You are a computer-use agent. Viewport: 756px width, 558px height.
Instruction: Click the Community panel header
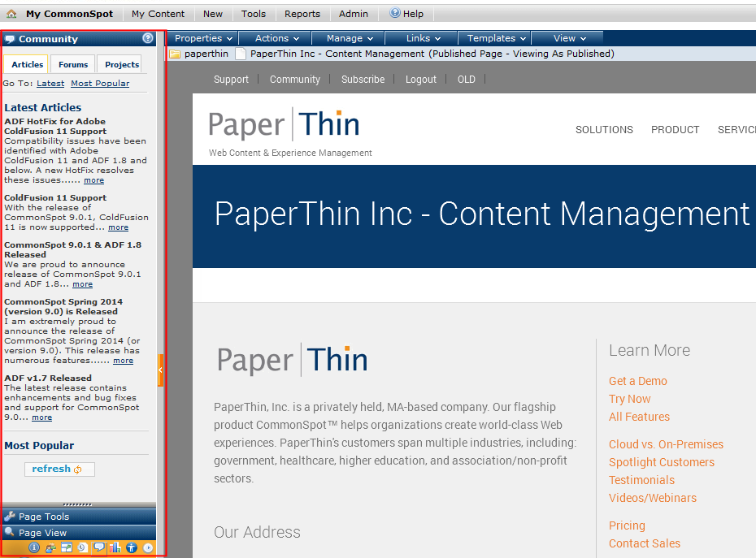coord(79,38)
